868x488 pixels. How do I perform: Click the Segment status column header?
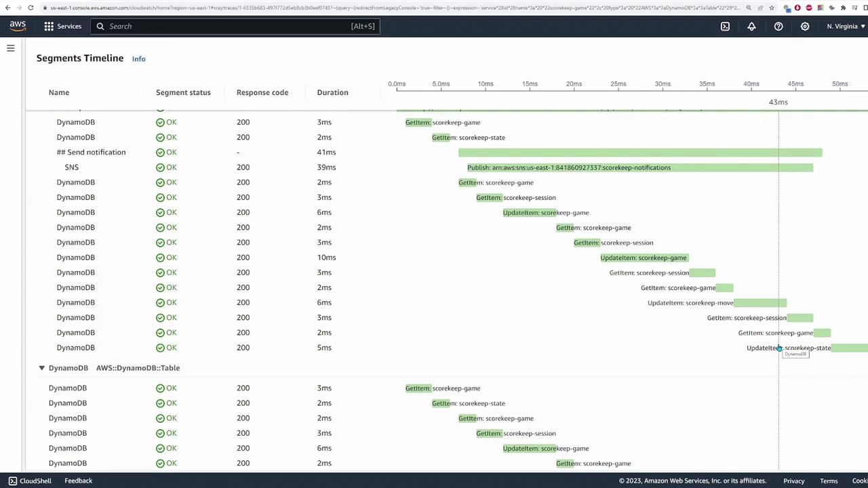click(x=183, y=92)
